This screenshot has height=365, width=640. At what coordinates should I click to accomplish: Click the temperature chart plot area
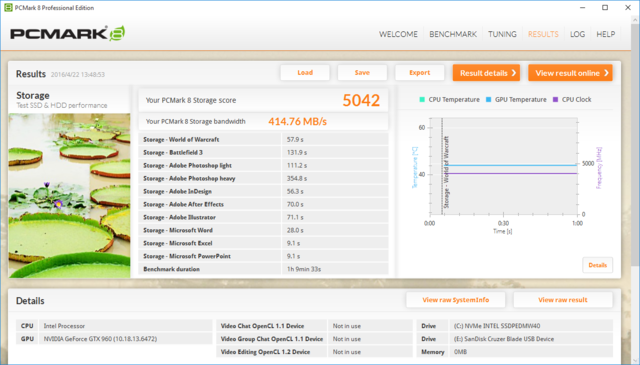[504, 166]
